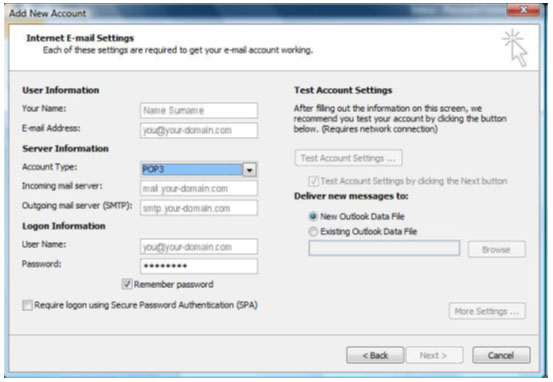Click the Outgoing mail server (SMTP) field
This screenshot has width=553, height=382.
(199, 208)
